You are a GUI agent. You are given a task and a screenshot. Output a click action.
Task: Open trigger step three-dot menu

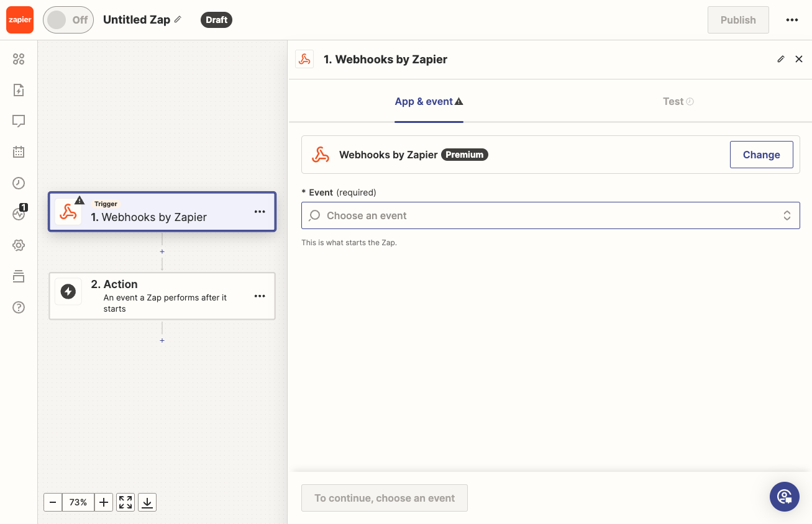[x=260, y=212]
